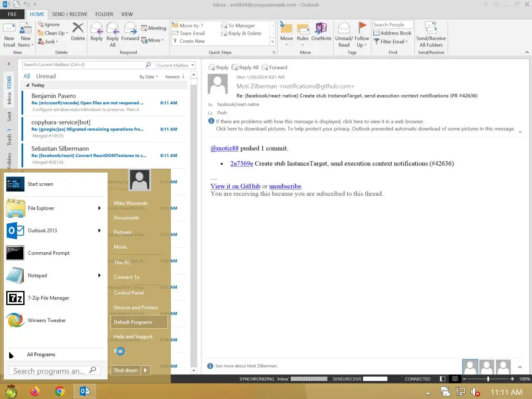This screenshot has width=532, height=399.
Task: Click Reply All in the ribbon
Action: click(113, 35)
